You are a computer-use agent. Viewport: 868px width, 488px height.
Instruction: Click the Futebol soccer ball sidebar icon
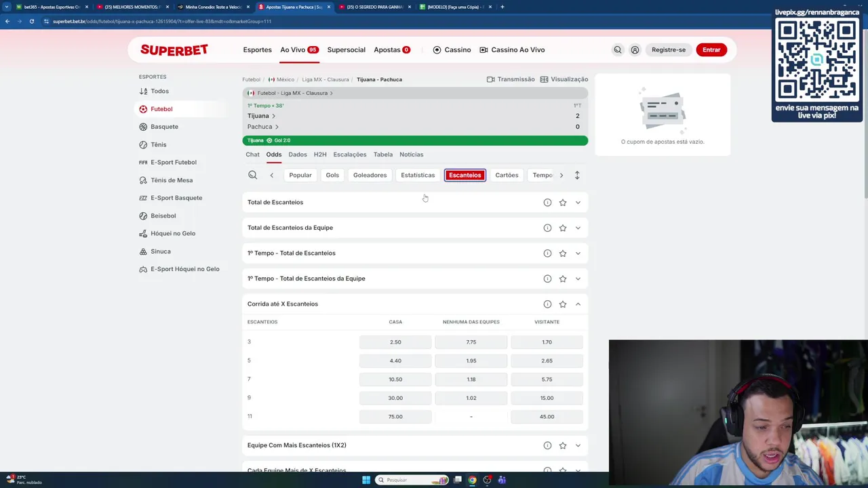(143, 108)
